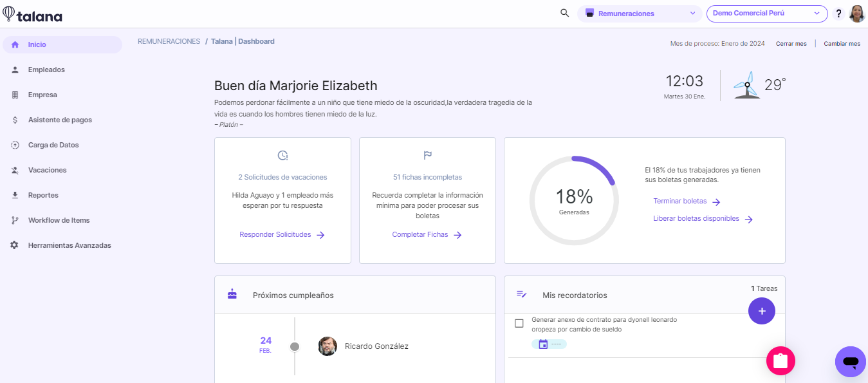
Task: Click the name Ricardo González
Action: coord(376,346)
